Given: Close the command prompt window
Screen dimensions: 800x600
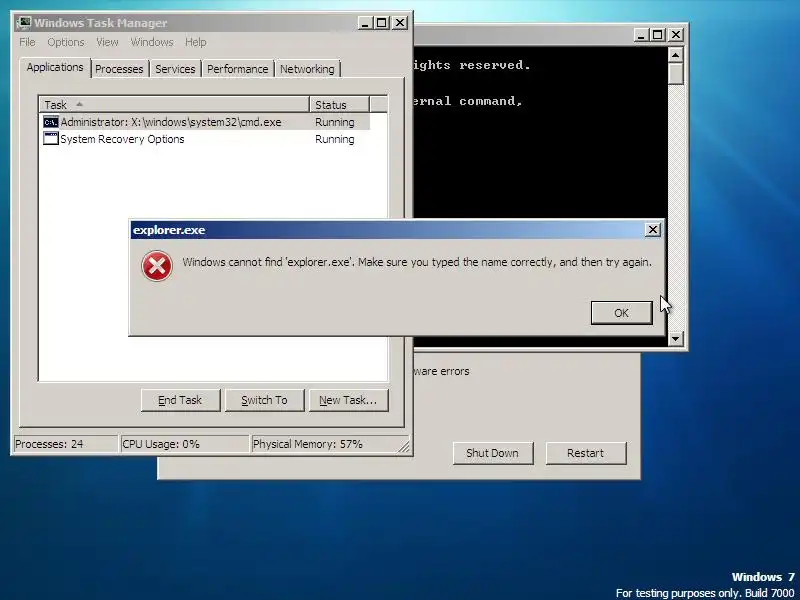Looking at the screenshot, I should click(x=676, y=35).
